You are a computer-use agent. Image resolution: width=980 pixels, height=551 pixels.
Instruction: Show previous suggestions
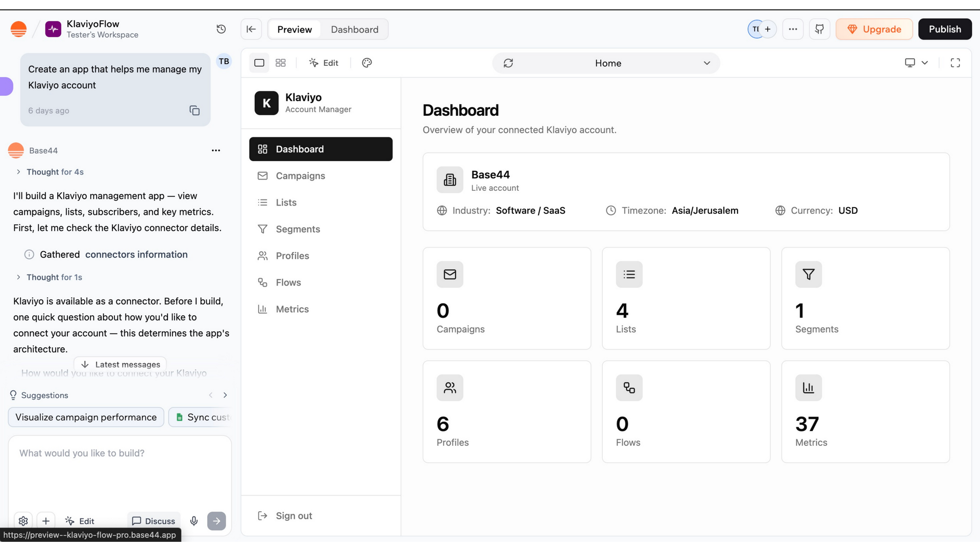pos(211,395)
